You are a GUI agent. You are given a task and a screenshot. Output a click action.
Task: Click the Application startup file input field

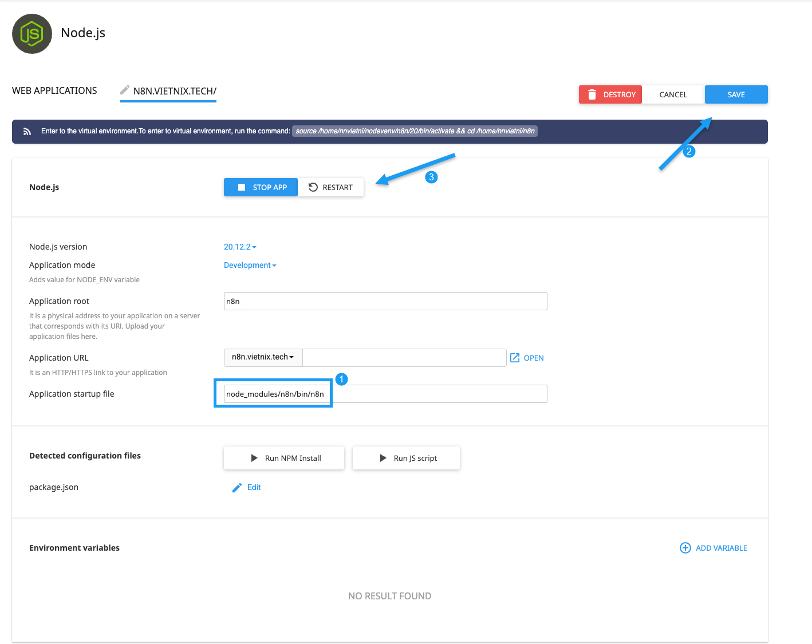click(385, 394)
